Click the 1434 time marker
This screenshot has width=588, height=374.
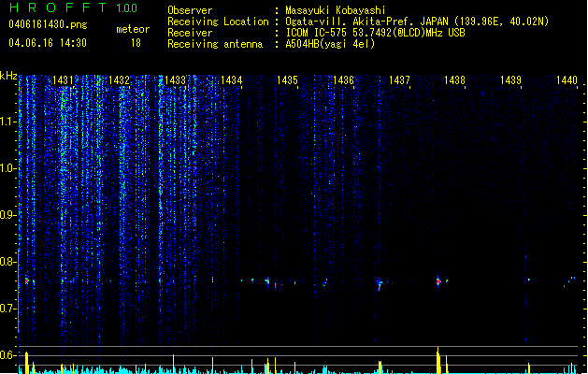pos(232,79)
